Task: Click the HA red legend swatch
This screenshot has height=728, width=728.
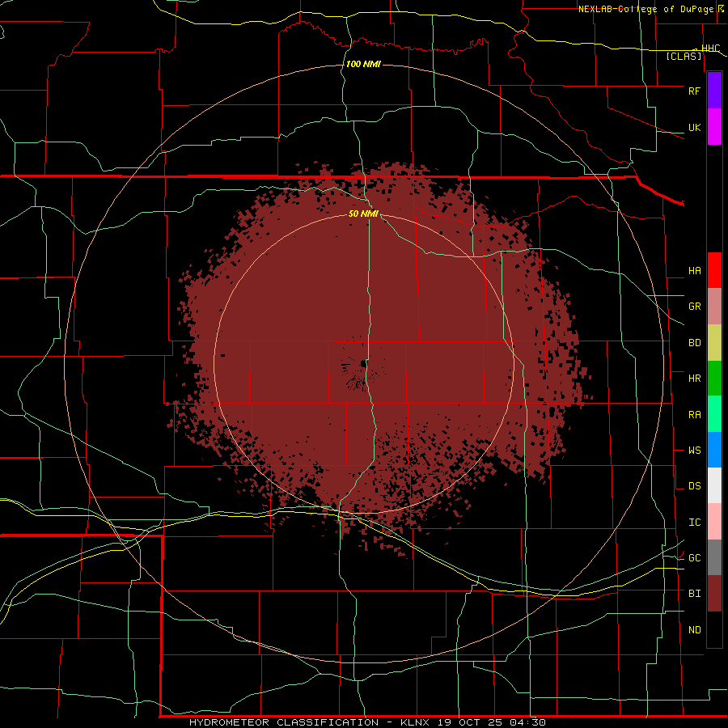Action: click(714, 270)
